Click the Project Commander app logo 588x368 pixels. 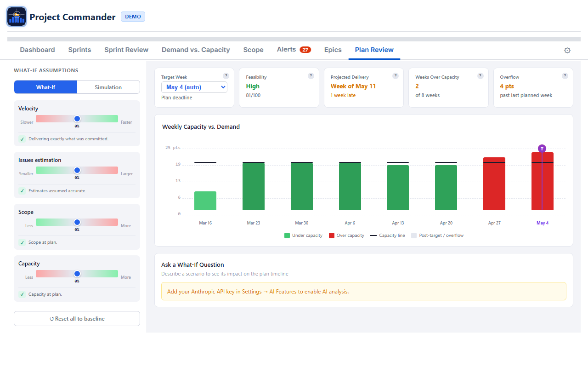point(17,17)
